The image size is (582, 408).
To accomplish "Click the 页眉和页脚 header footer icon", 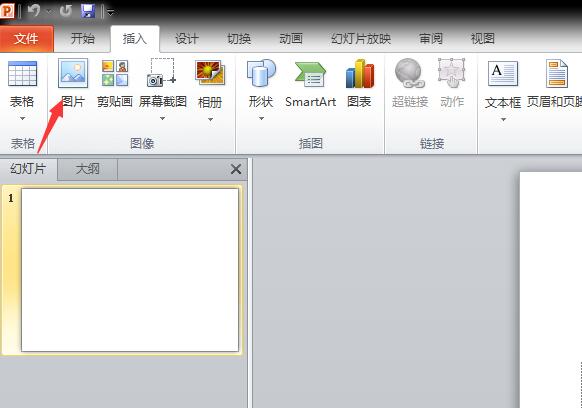I will (557, 74).
